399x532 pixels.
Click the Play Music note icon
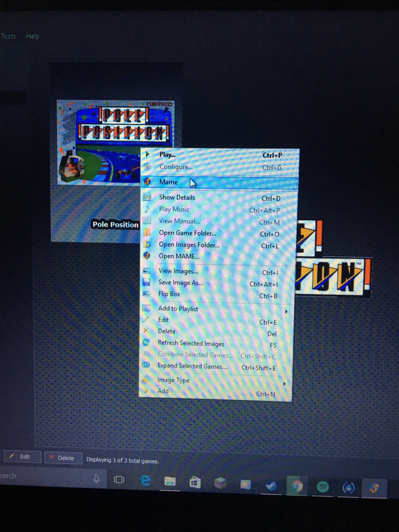tap(147, 209)
